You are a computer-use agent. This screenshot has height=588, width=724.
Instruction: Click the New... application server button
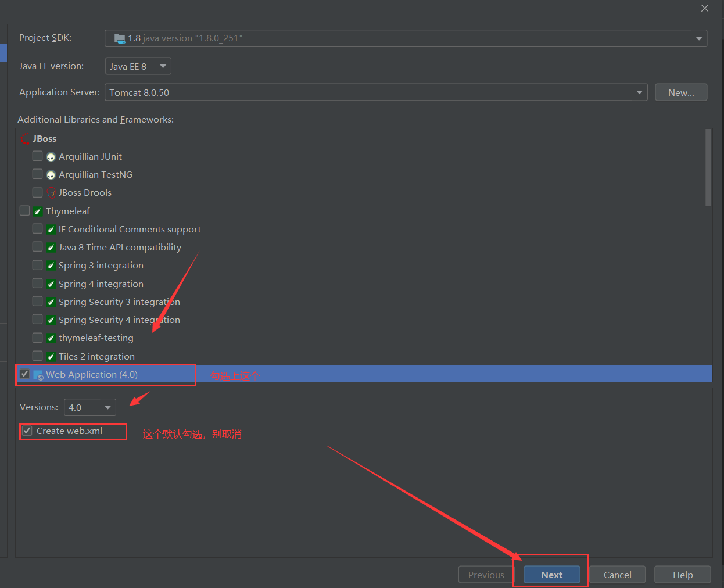681,92
